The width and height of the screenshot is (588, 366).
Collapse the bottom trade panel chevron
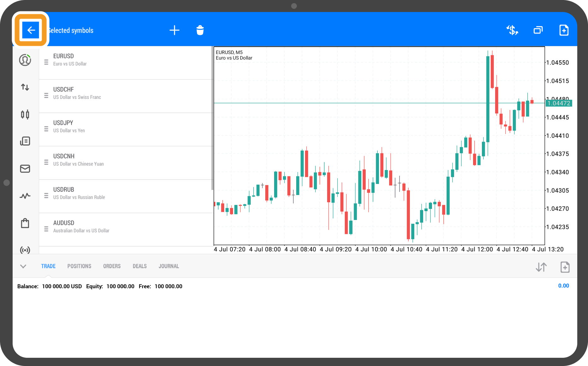[23, 266]
